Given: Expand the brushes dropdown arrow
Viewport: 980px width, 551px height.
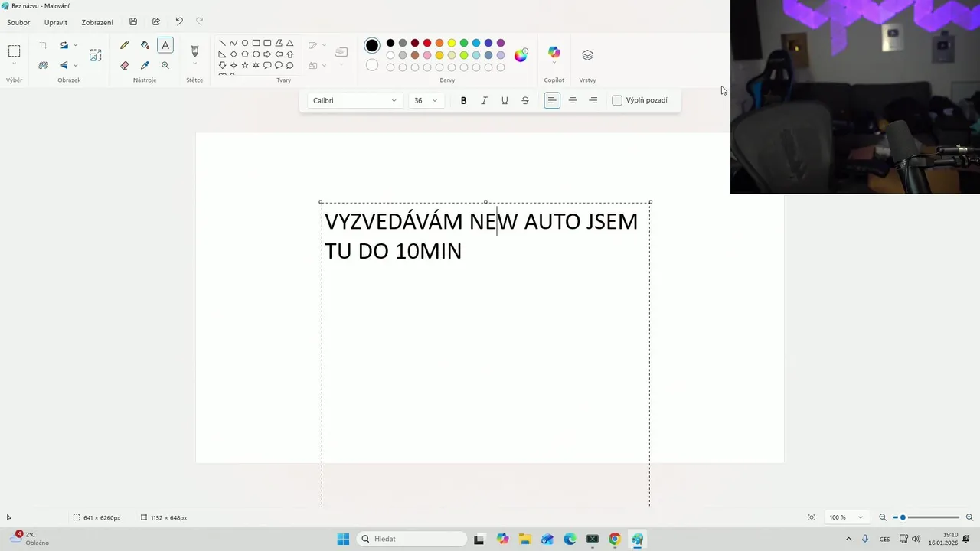Looking at the screenshot, I should [194, 64].
